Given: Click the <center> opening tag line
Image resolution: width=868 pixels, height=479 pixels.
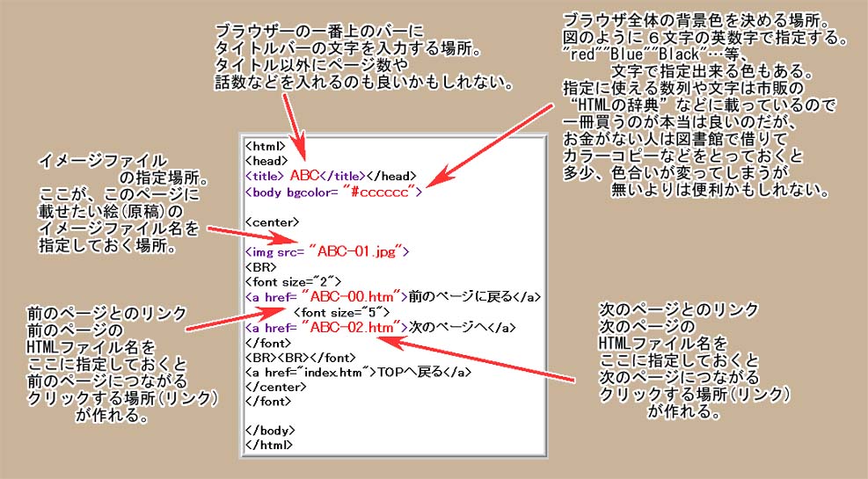Looking at the screenshot, I should pos(272,222).
